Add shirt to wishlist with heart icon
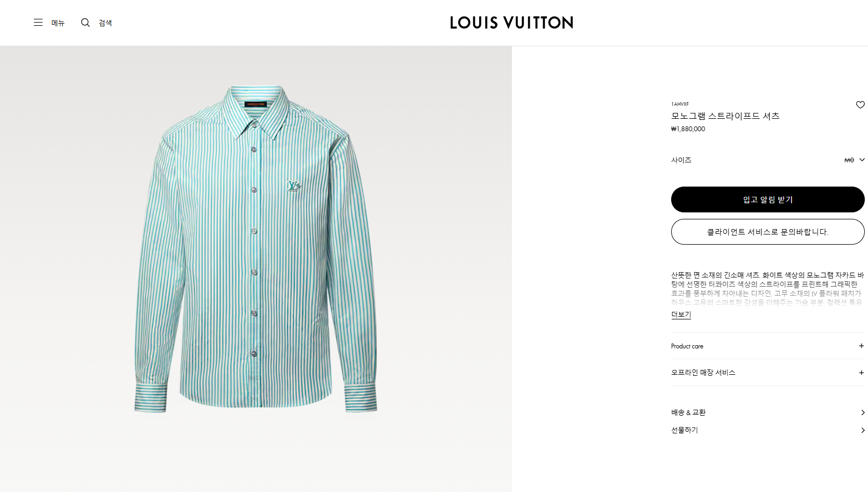 click(x=860, y=105)
